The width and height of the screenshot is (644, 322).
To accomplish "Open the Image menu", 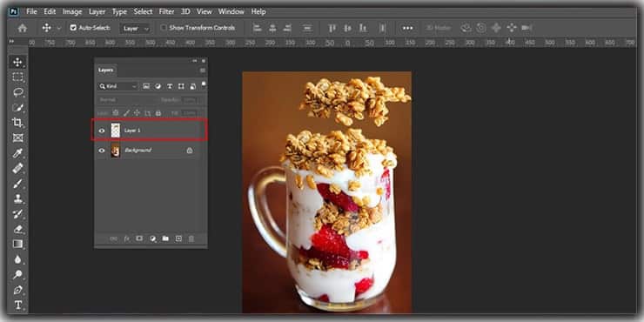I will click(72, 11).
